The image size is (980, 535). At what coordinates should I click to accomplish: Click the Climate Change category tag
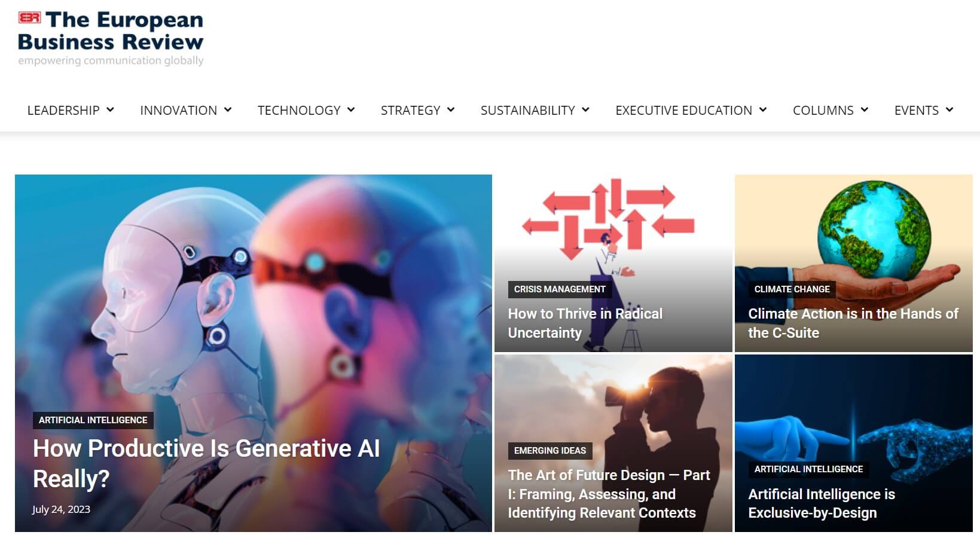[x=792, y=289]
